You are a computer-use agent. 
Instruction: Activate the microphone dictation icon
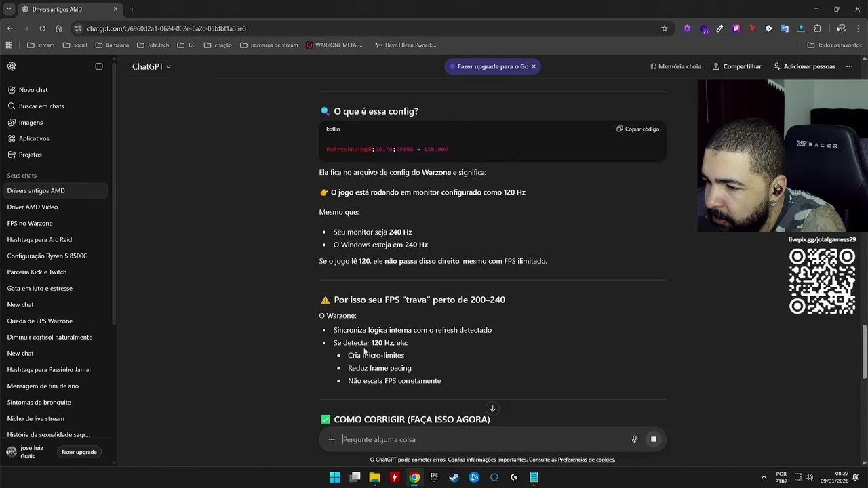[635, 439]
